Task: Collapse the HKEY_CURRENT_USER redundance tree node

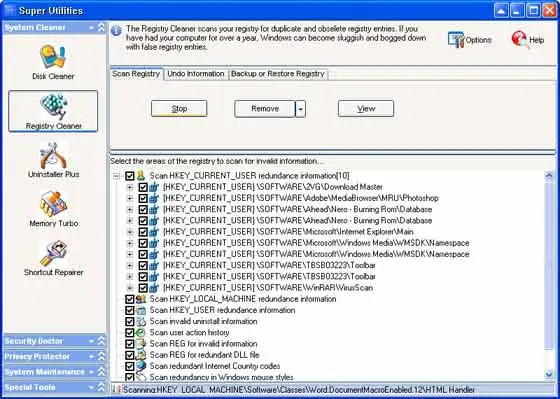Action: (x=116, y=176)
